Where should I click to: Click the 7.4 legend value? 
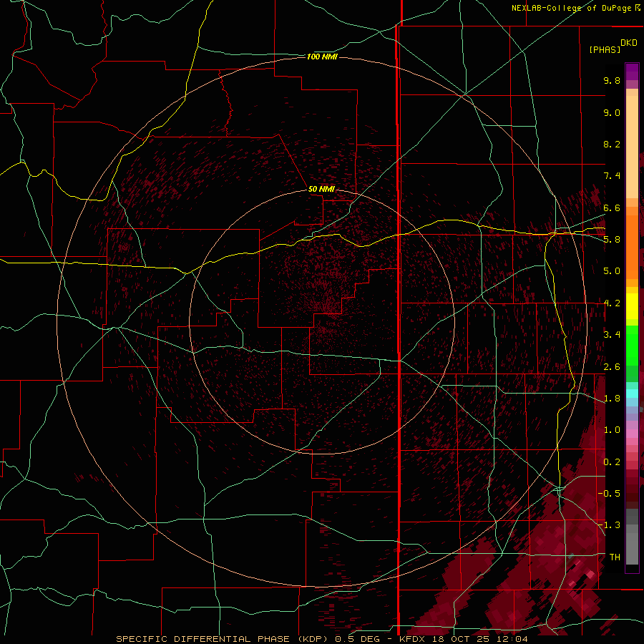(612, 176)
